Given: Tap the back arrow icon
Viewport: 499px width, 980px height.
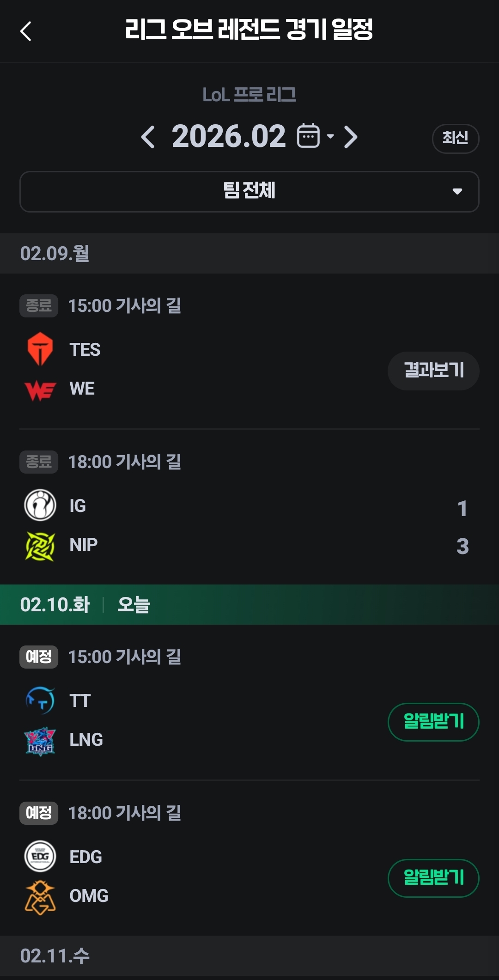Looking at the screenshot, I should pyautogui.click(x=26, y=31).
